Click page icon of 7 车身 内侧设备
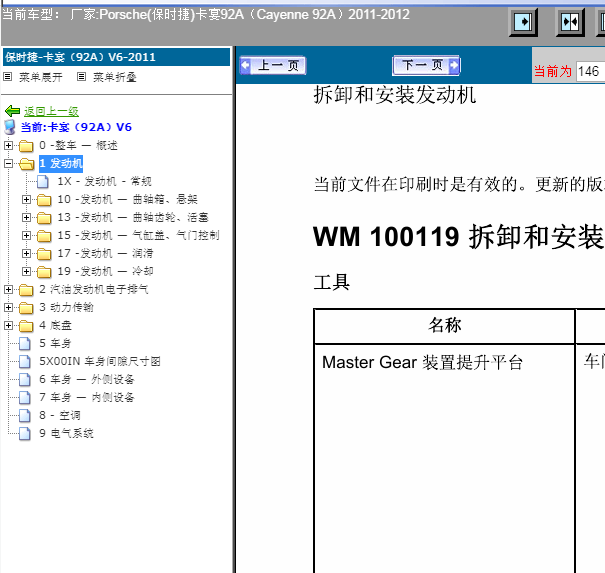This screenshot has height=573, width=605. (x=25, y=397)
